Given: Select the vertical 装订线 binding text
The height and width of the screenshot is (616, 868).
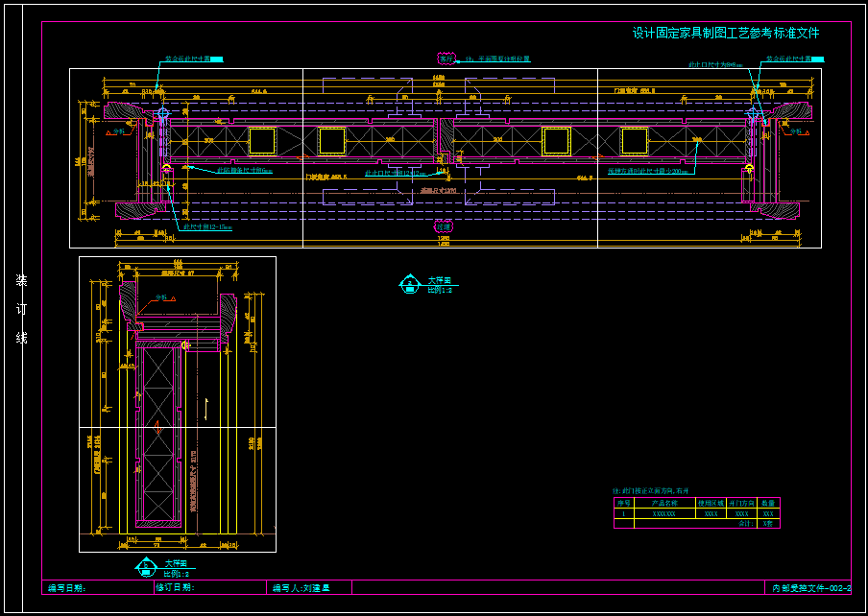Looking at the screenshot, I should click(x=21, y=309).
